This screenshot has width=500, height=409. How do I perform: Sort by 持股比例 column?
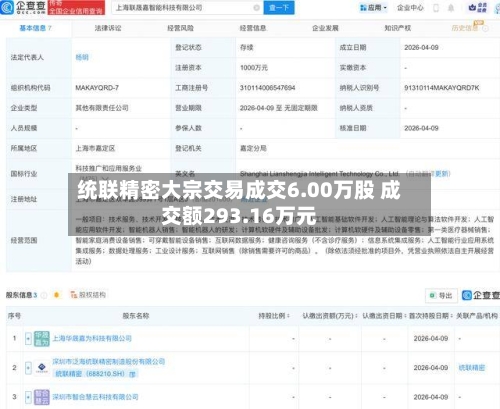[288, 316]
